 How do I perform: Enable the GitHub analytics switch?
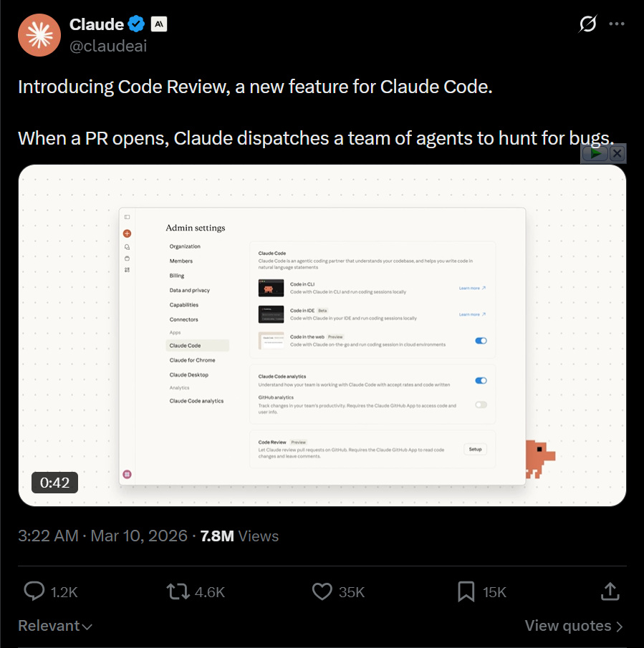(481, 405)
